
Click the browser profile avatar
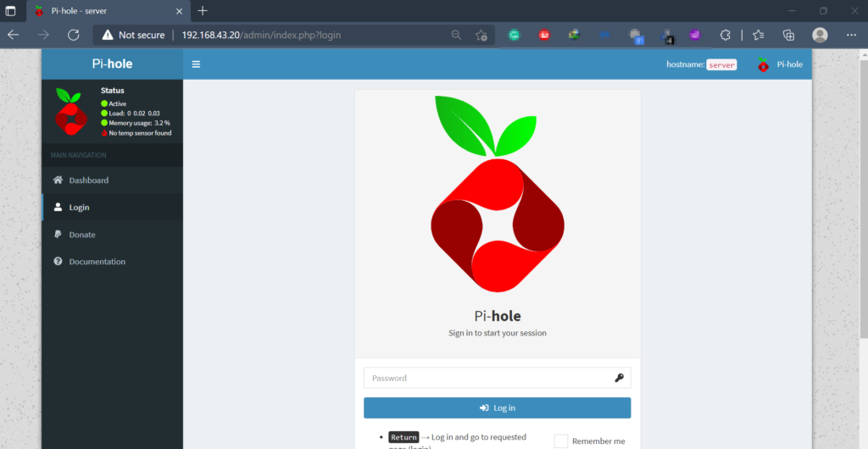pyautogui.click(x=820, y=35)
